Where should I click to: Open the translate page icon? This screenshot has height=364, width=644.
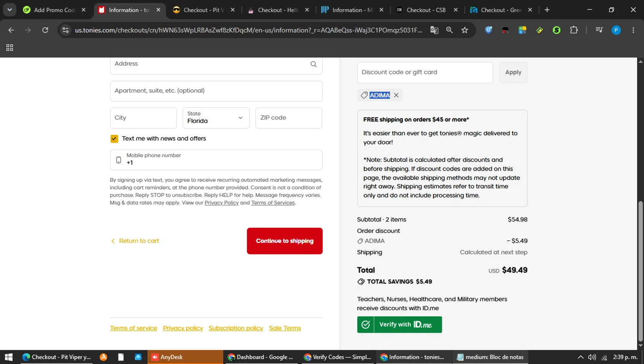click(434, 30)
